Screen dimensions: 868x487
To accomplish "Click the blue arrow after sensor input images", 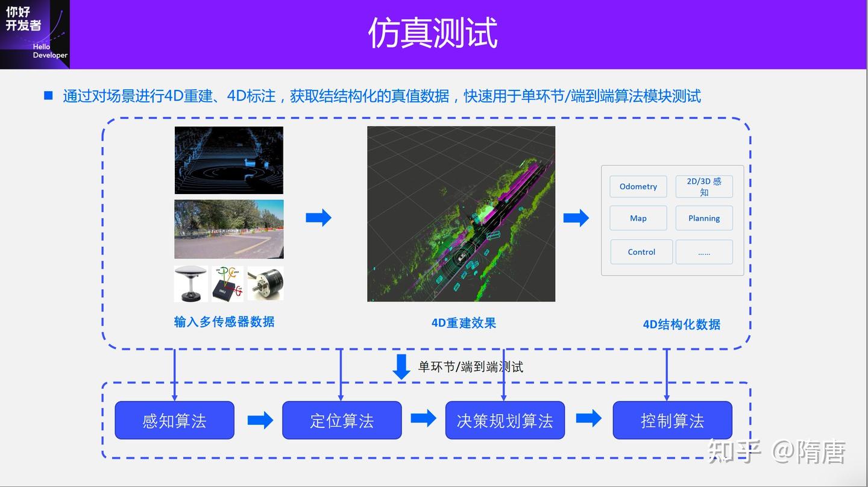I will (319, 218).
